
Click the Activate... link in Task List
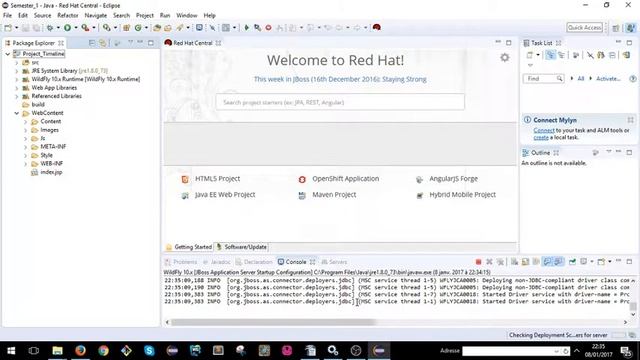click(608, 78)
